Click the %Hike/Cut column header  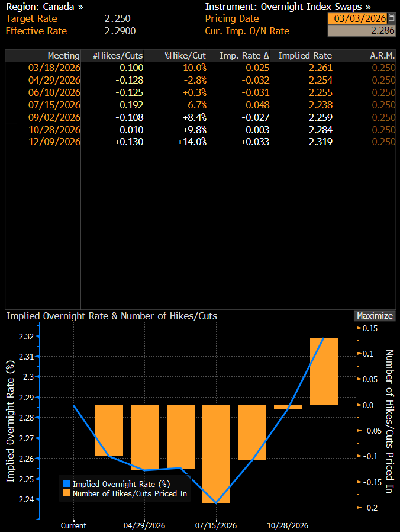pyautogui.click(x=185, y=56)
